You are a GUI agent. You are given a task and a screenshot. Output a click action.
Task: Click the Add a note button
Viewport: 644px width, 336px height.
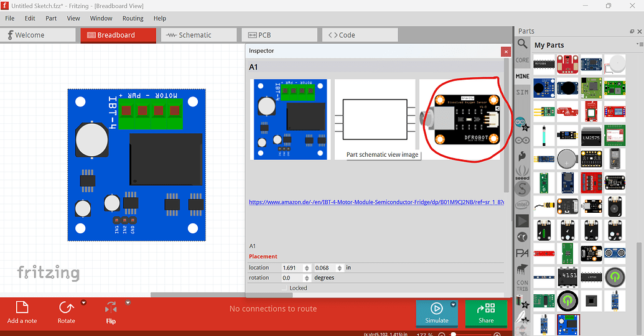[22, 312]
